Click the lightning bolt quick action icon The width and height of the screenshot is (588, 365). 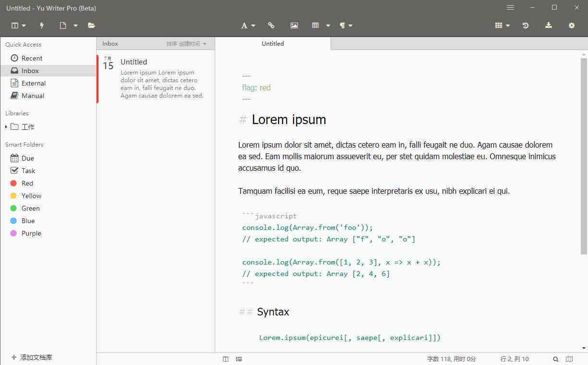42,25
